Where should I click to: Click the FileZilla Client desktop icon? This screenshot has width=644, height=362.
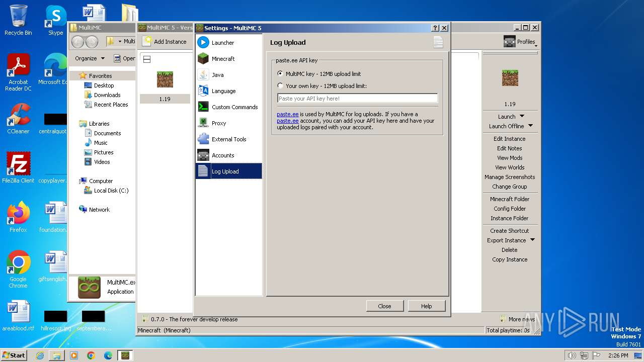18,167
